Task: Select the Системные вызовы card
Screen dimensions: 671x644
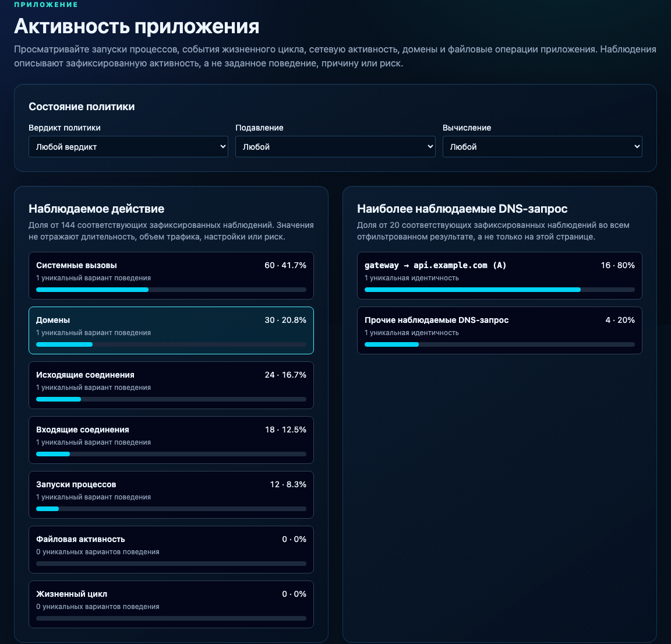Action: coord(171,276)
